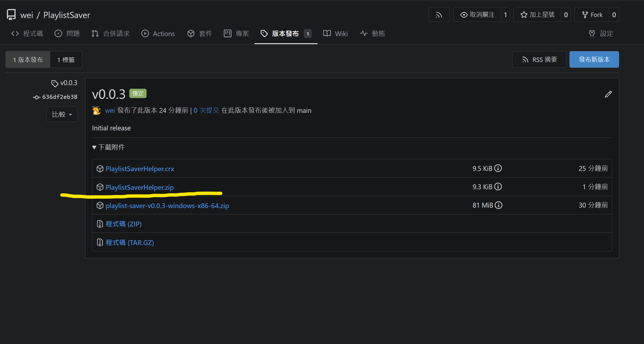The image size is (644, 344).
Task: Open the 專案 projects tab
Action: [x=236, y=34]
